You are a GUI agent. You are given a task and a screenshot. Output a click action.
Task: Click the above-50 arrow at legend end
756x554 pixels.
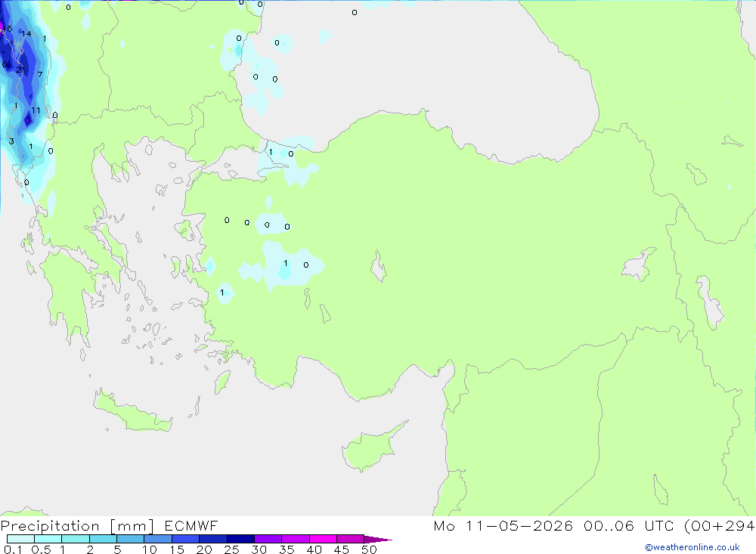pyautogui.click(x=377, y=540)
